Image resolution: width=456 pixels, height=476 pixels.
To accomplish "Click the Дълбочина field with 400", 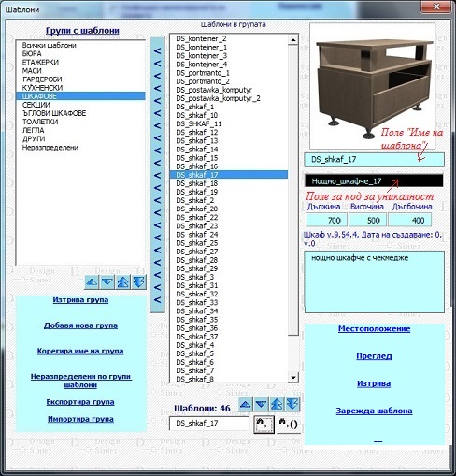I will [x=410, y=220].
